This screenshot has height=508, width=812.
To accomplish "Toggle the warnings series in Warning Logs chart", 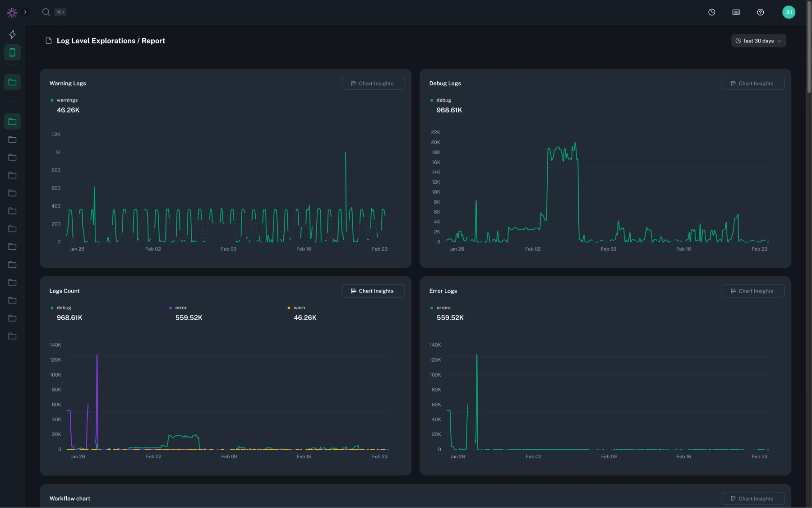I will coord(67,100).
